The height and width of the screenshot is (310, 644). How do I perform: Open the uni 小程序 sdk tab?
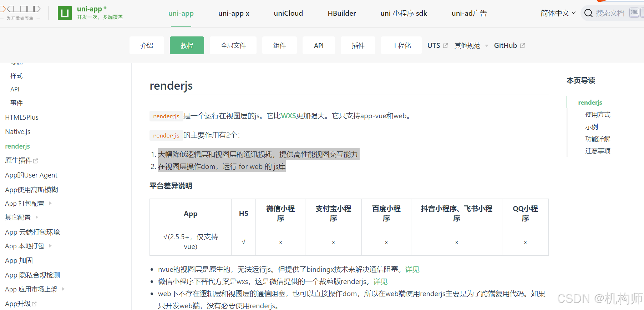[404, 13]
